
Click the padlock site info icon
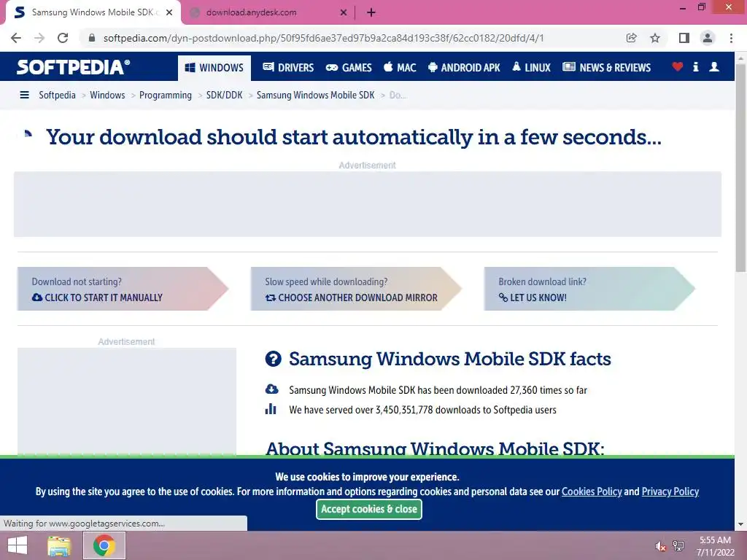(x=92, y=38)
